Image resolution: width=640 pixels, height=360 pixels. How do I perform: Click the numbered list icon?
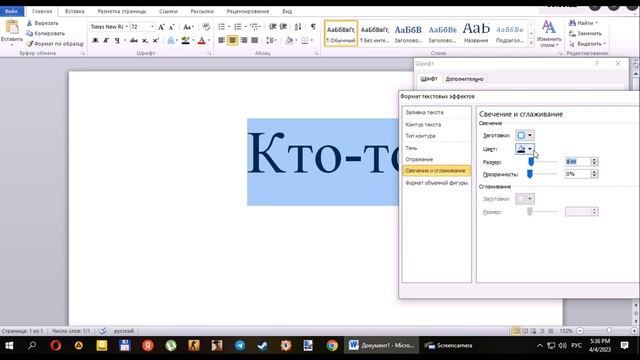click(238, 27)
